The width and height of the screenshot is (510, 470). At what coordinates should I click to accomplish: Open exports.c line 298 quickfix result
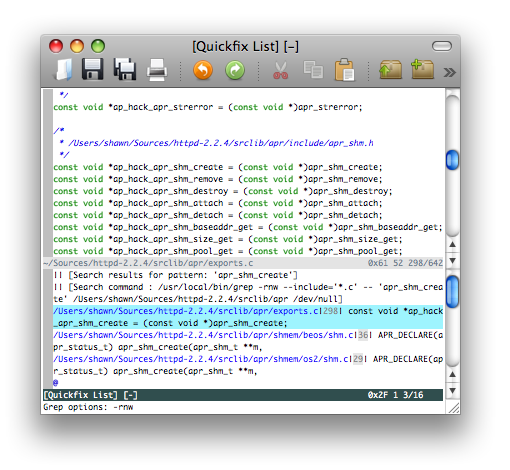pos(248,317)
